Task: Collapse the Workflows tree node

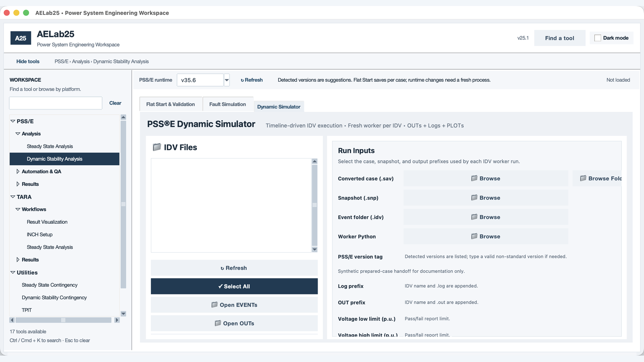Action: 18,209
